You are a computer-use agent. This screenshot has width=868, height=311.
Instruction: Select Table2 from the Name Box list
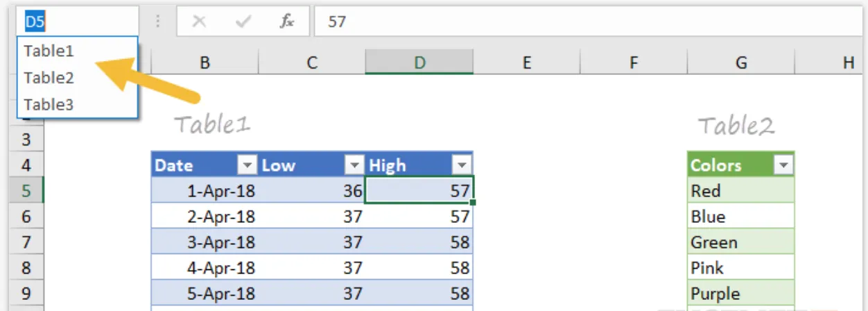(x=78, y=78)
